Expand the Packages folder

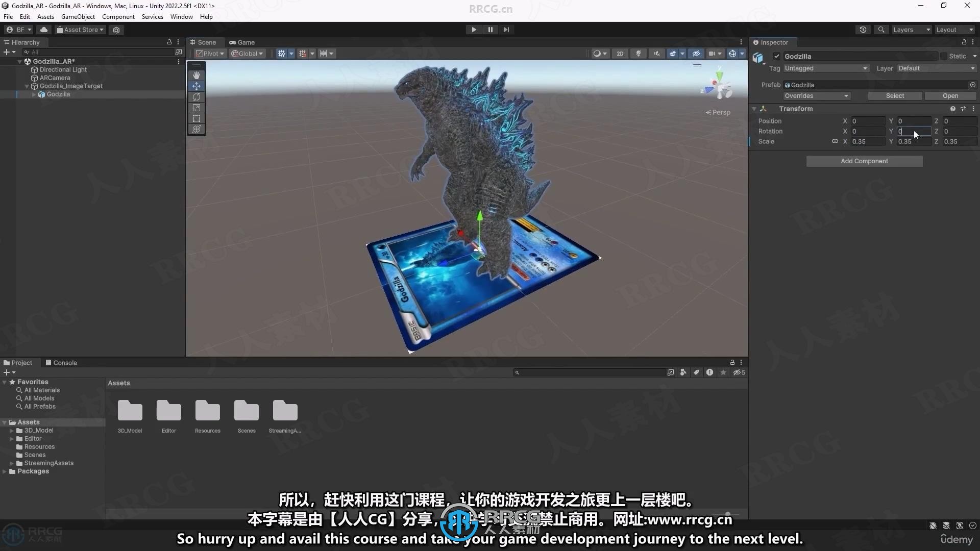(x=5, y=471)
